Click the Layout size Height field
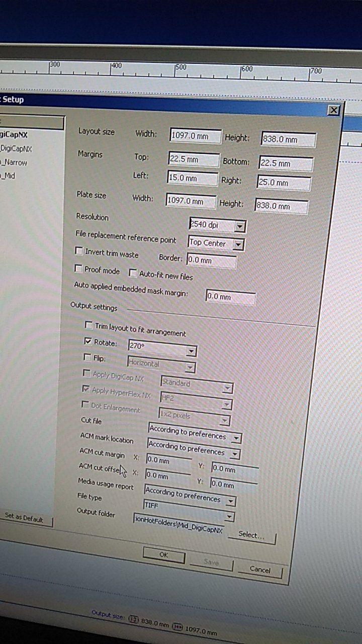Screen dimensions: 362x644 point(289,139)
